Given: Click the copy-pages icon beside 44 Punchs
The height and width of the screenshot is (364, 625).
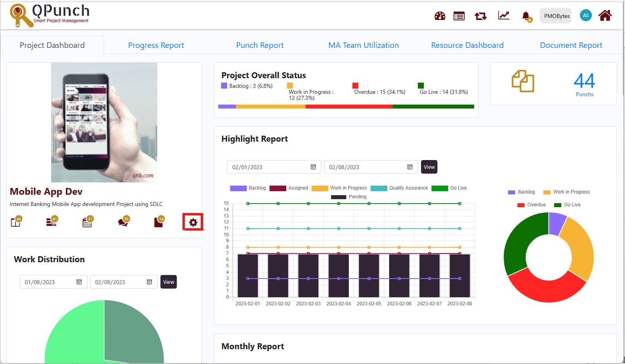Looking at the screenshot, I should point(523,81).
